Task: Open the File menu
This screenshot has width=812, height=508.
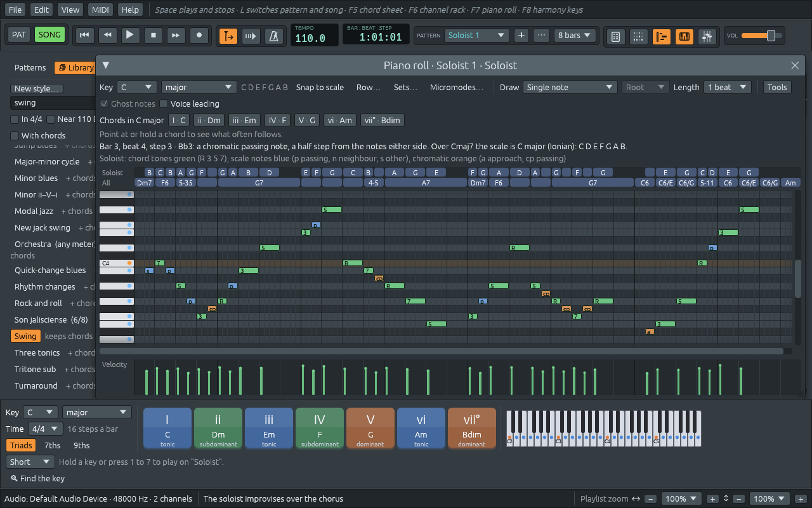Action: (16, 10)
